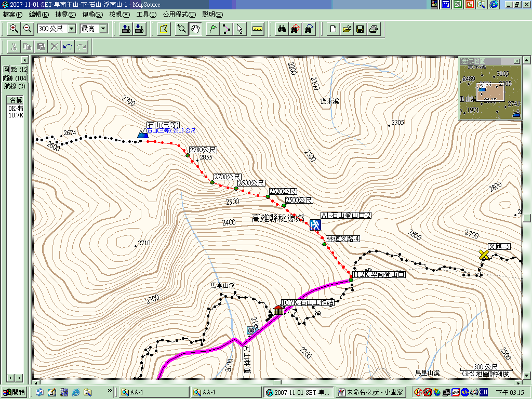Open the 檔案(F) menu
This screenshot has width=532, height=399.
coord(12,15)
